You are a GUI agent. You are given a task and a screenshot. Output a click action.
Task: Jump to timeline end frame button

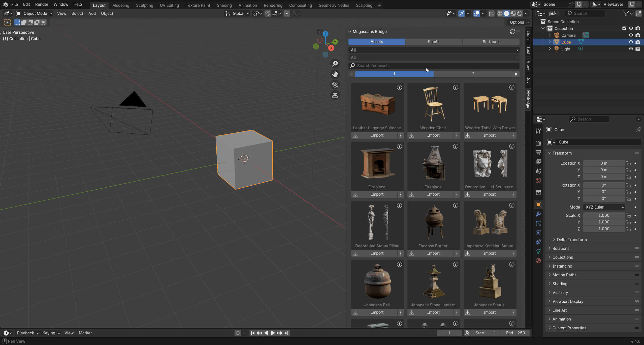point(286,333)
